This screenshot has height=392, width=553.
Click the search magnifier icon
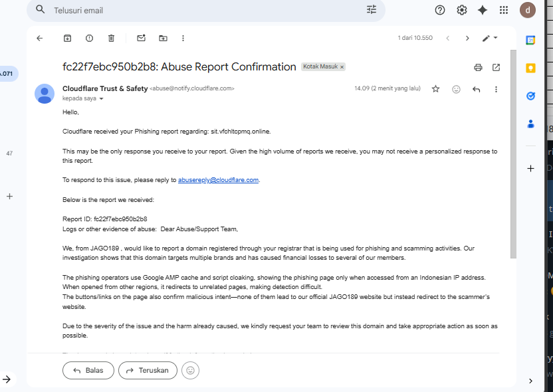pyautogui.click(x=41, y=9)
